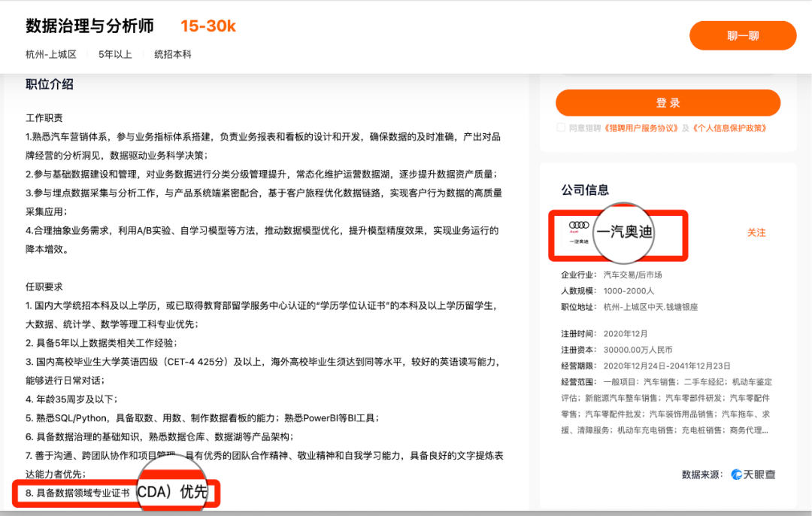Click the orange 登录 login button

point(668,102)
